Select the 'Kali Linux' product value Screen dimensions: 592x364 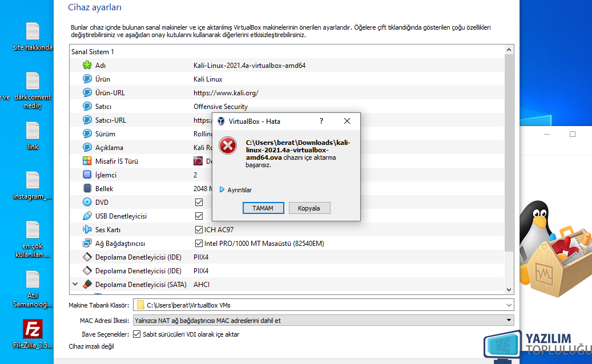click(x=208, y=79)
